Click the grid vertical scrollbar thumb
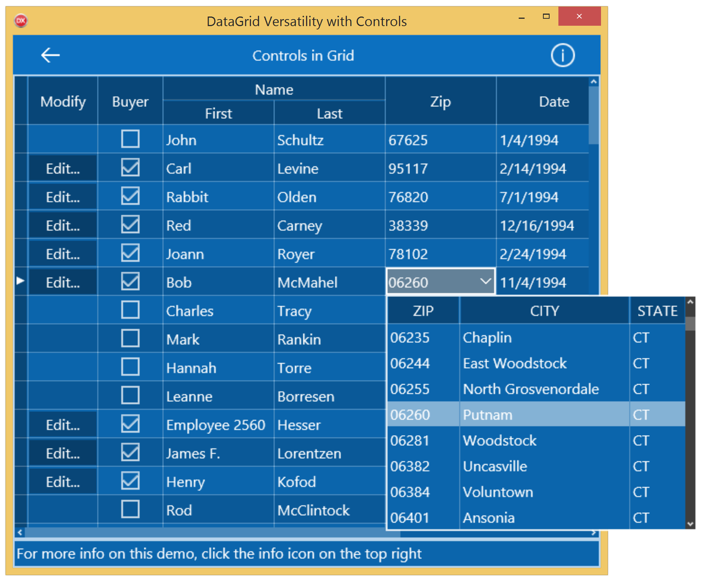This screenshot has width=716, height=588. coord(594,115)
